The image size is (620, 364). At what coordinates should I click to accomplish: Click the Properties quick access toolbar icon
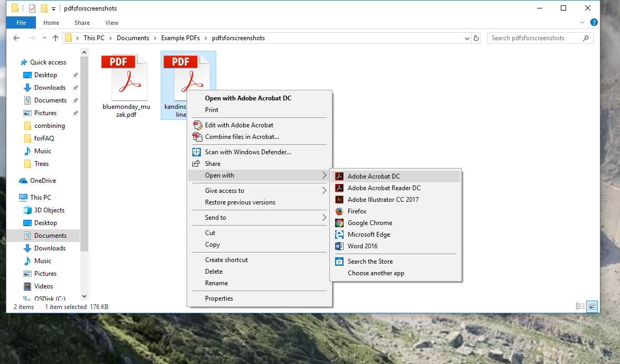click(x=32, y=8)
